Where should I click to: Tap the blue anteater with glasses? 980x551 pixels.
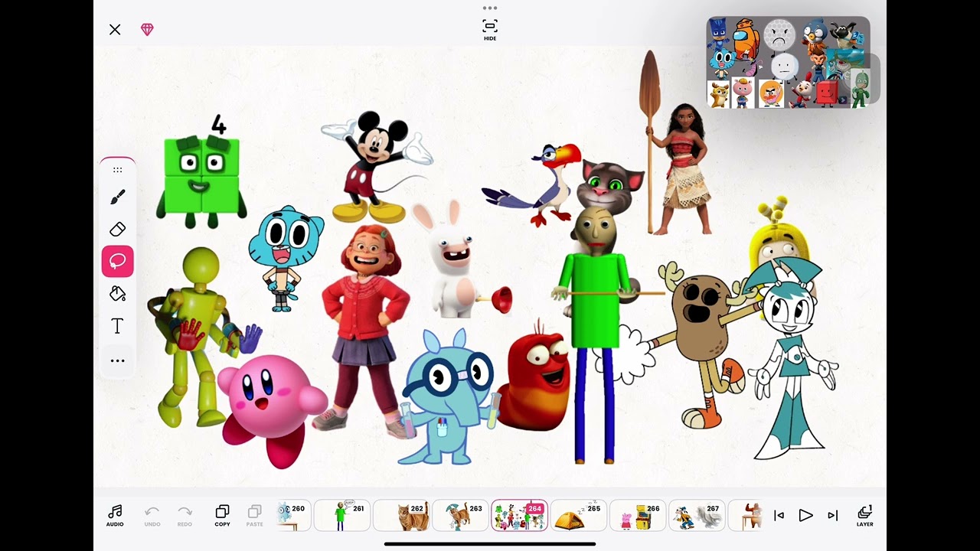click(448, 398)
